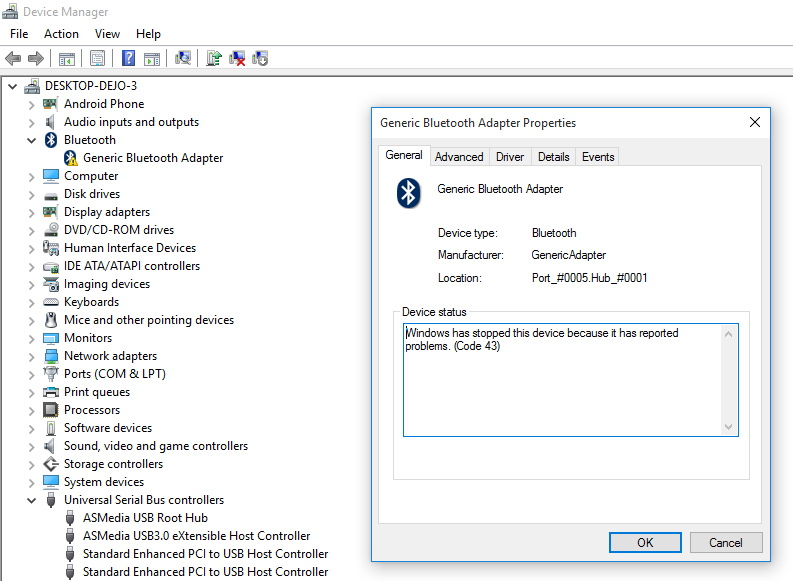Image resolution: width=793 pixels, height=581 pixels.
Task: Switch to the Driver tab
Action: pyautogui.click(x=510, y=157)
